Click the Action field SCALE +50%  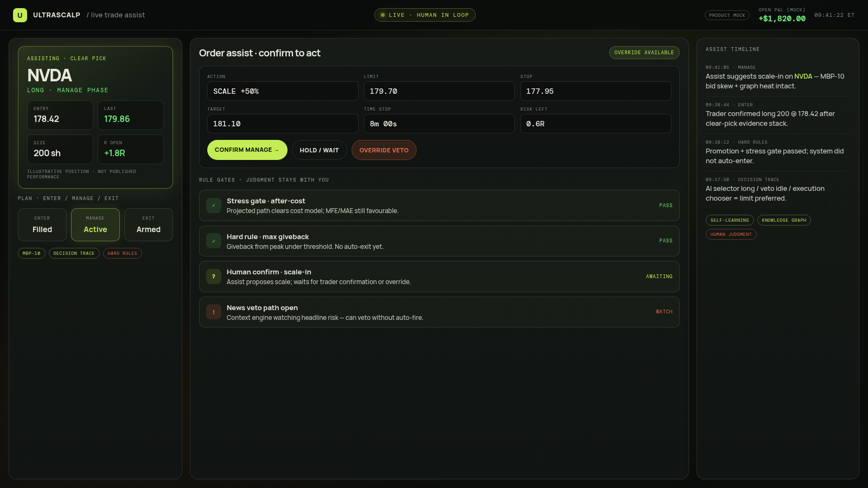pos(283,91)
